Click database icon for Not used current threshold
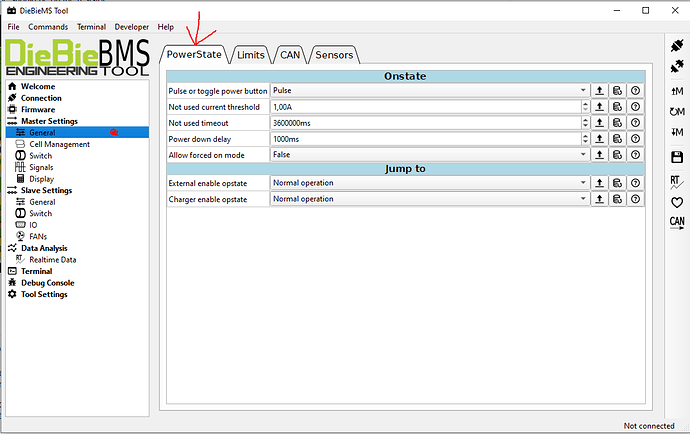Viewport: 690px width, 434px height. (x=618, y=107)
